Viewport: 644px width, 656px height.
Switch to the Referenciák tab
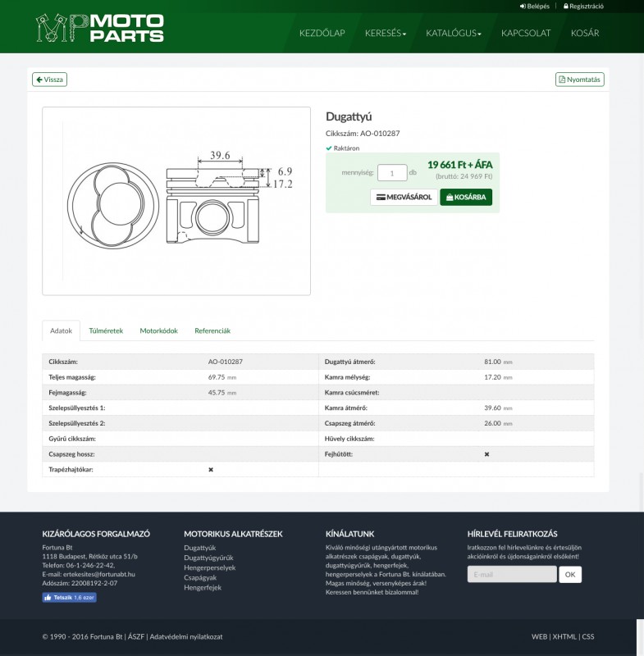click(212, 330)
